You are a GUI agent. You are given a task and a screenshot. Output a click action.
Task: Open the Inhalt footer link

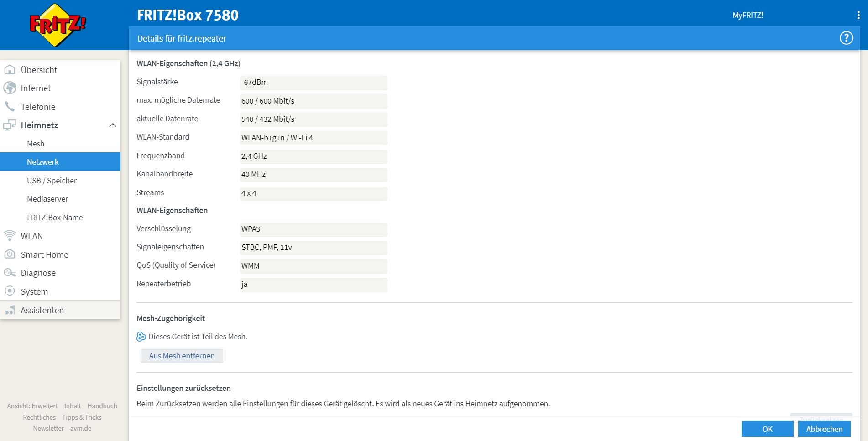tap(73, 406)
